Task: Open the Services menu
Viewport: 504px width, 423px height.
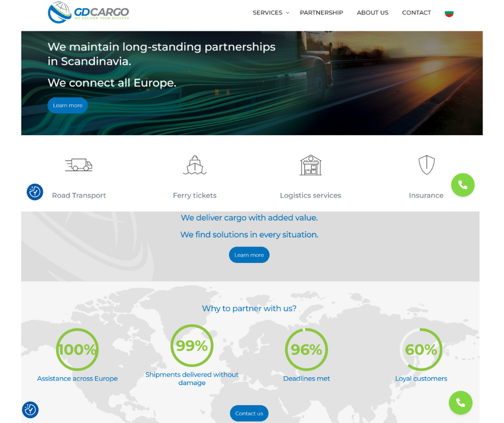Action: point(268,12)
